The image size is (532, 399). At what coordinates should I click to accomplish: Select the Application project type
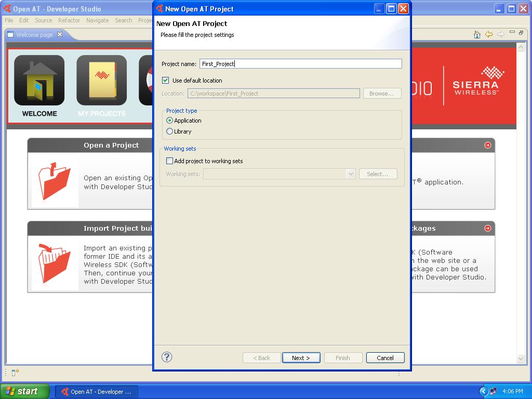tap(170, 121)
